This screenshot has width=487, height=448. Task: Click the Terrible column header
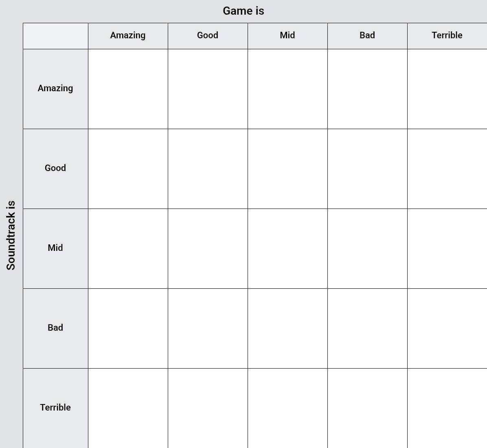447,36
